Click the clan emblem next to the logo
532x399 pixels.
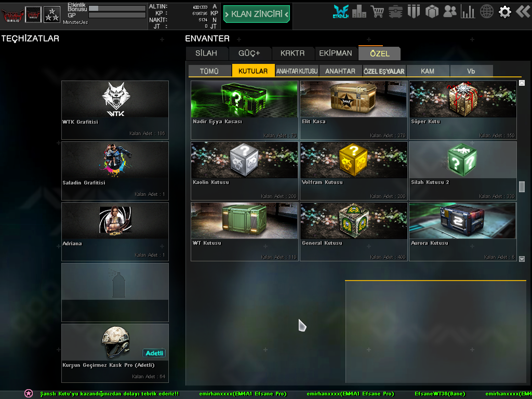pyautogui.click(x=33, y=15)
